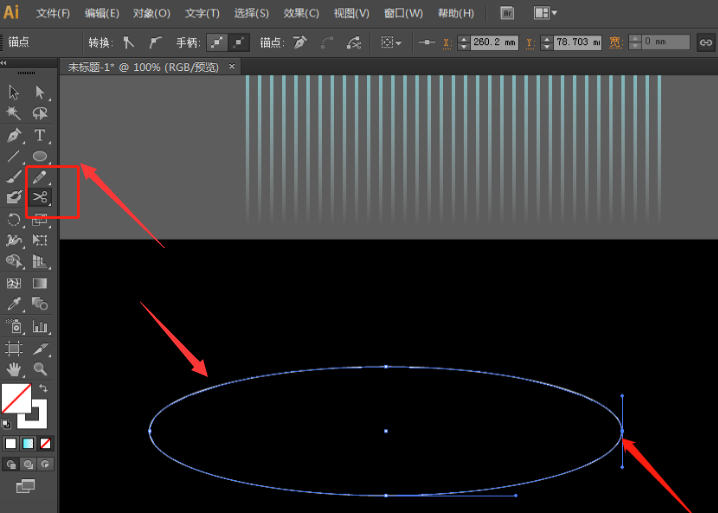This screenshot has height=513, width=718.
Task: Convert selected anchor to smooth
Action: click(x=155, y=43)
